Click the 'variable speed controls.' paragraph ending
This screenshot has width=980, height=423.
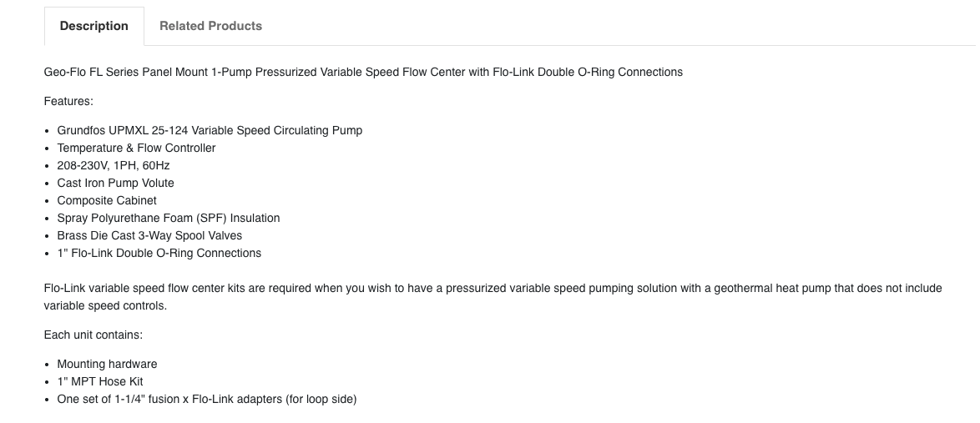click(x=105, y=306)
